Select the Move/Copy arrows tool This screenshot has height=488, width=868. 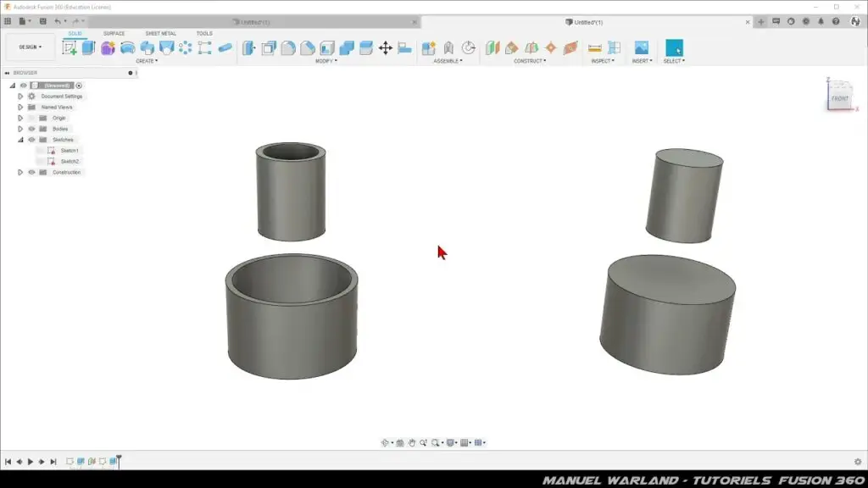pyautogui.click(x=386, y=47)
